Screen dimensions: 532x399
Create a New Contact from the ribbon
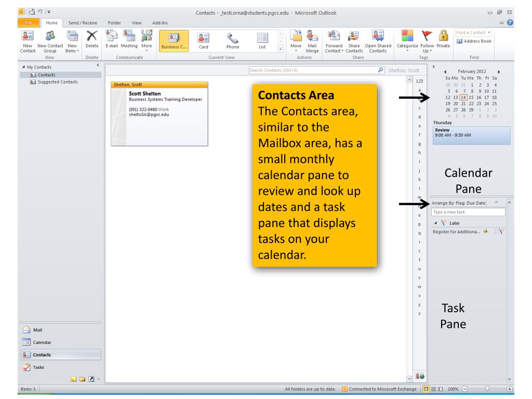tap(28, 42)
